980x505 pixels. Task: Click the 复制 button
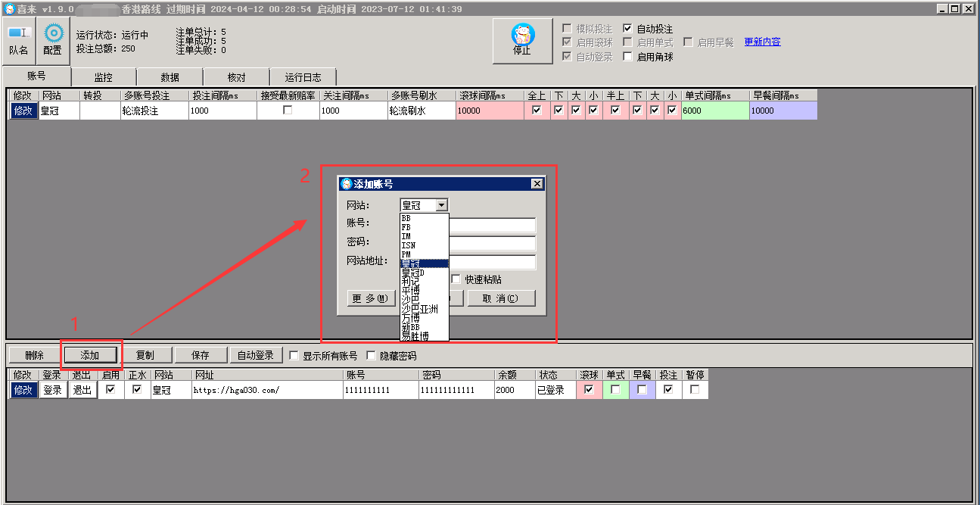[x=145, y=355]
